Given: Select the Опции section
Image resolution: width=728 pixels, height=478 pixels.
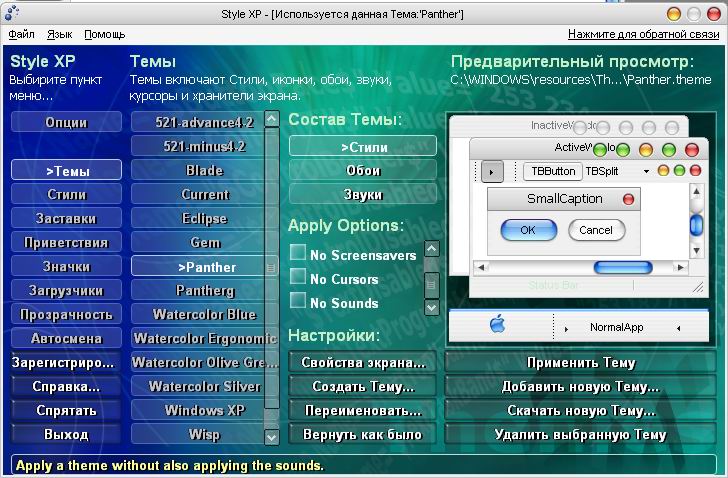Looking at the screenshot, I should (66, 123).
